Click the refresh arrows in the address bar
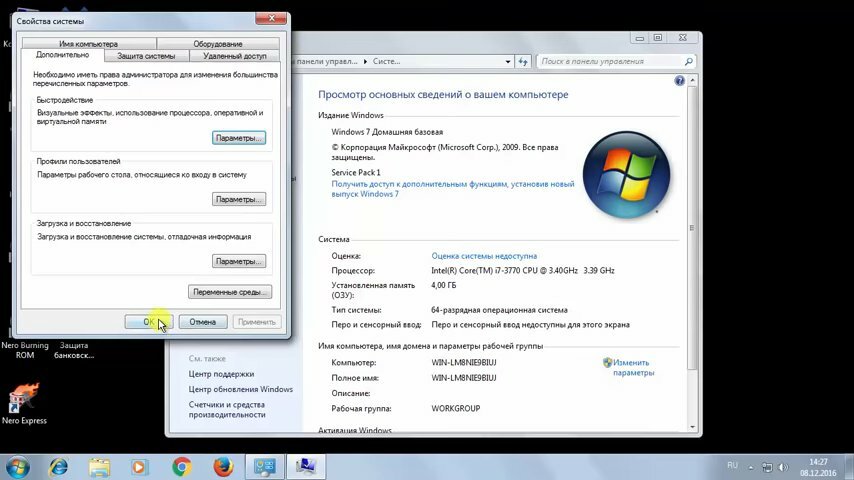854x480 pixels. (523, 62)
